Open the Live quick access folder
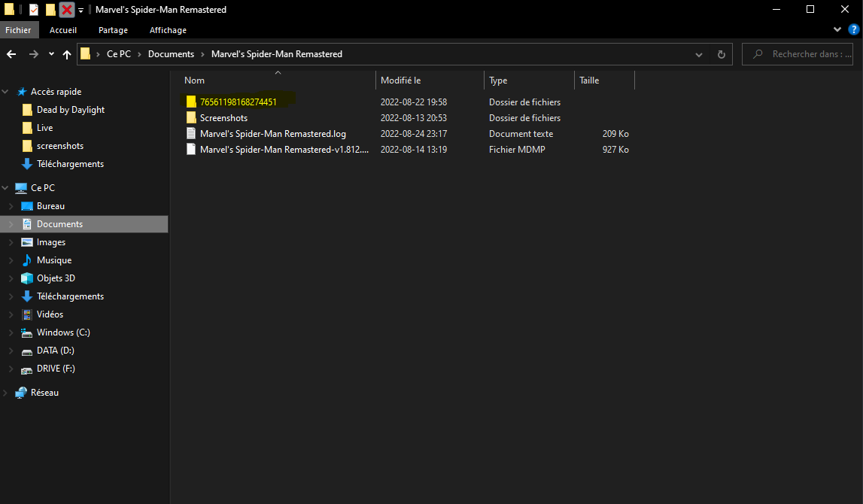The width and height of the screenshot is (863, 504). [44, 128]
